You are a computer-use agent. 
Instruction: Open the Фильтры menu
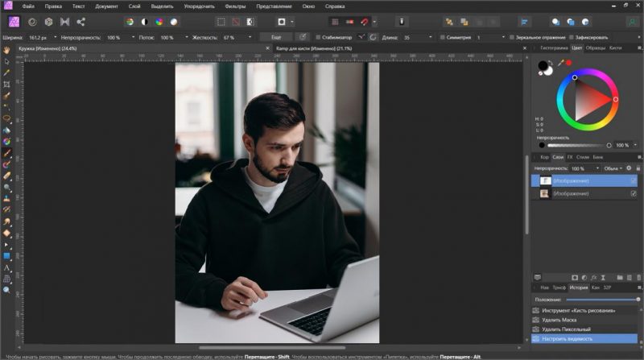click(236, 6)
